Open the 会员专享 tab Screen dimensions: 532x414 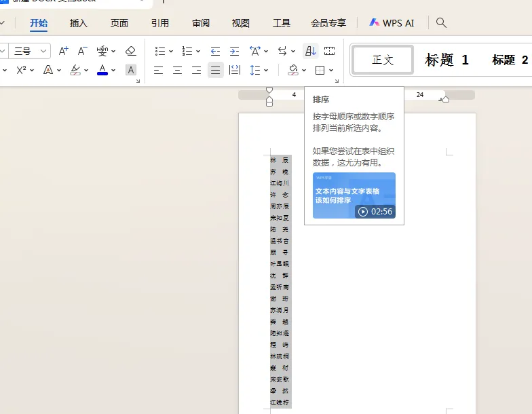coord(328,23)
